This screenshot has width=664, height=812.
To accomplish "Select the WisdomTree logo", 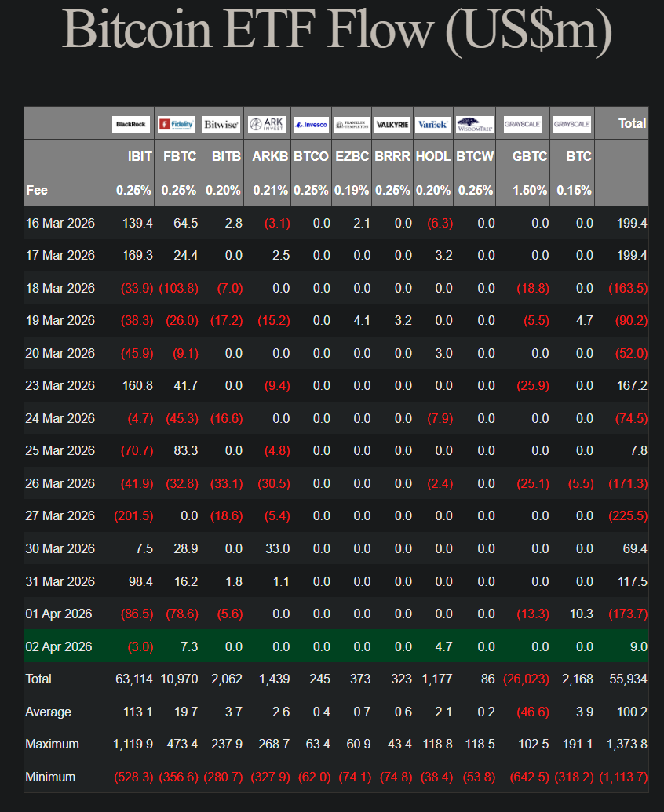I will tap(474, 124).
